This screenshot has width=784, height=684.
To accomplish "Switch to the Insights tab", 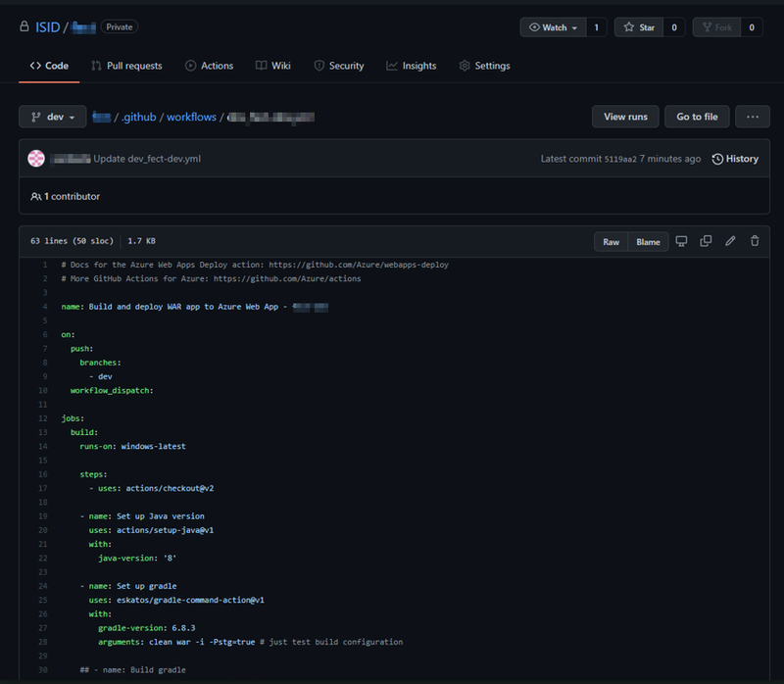I will 411,66.
